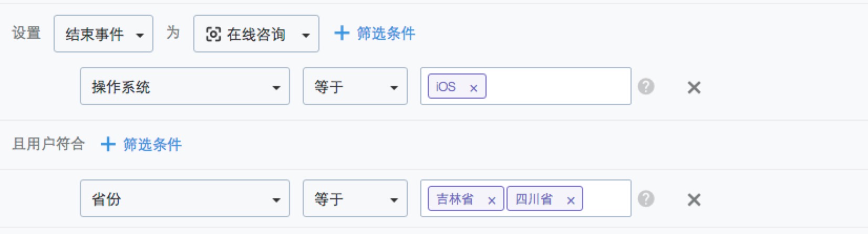Image resolution: width=868 pixels, height=234 pixels.
Task: Delete the 操作系统 filter row
Action: tap(694, 88)
